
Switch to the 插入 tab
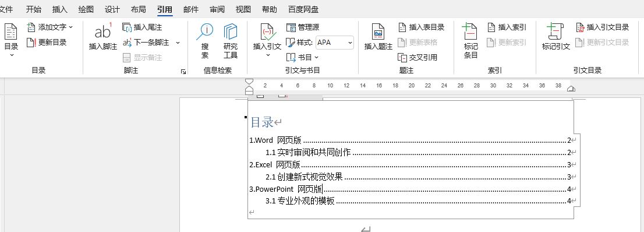[x=60, y=9]
